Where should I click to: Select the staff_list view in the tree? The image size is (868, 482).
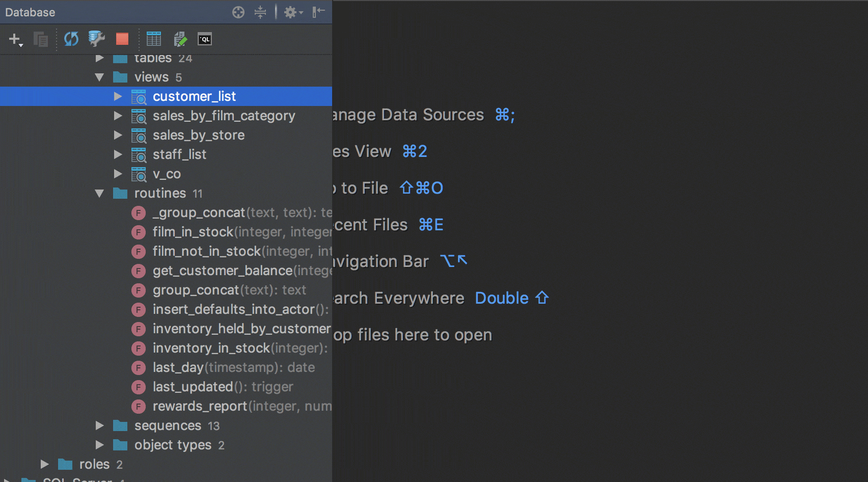point(179,154)
